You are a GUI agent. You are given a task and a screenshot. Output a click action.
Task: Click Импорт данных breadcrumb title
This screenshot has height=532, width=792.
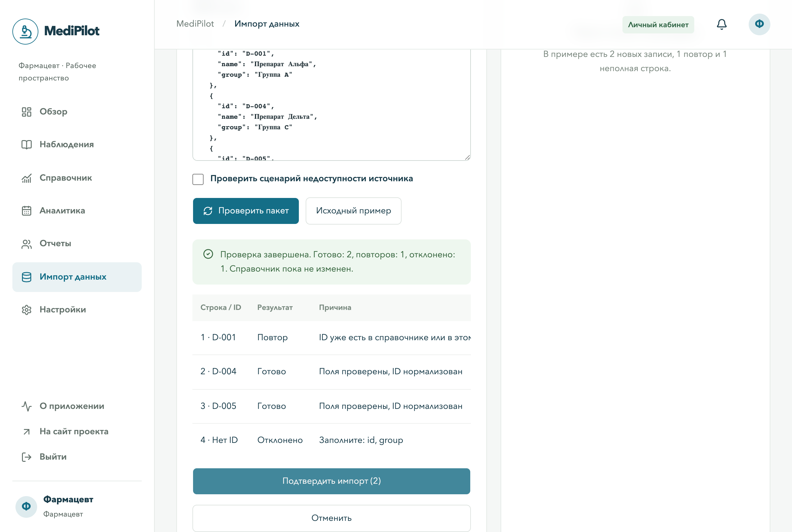[x=267, y=24]
